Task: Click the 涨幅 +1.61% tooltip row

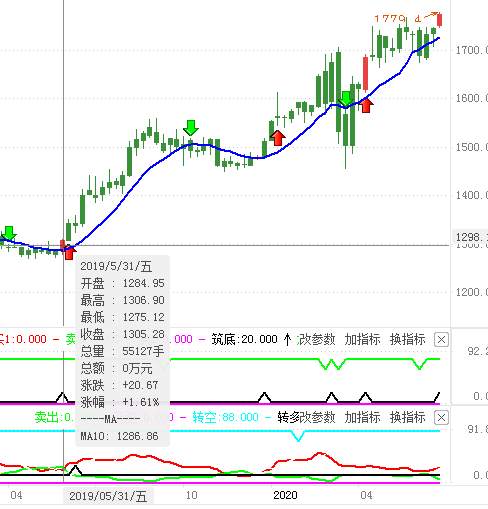Action: point(120,402)
